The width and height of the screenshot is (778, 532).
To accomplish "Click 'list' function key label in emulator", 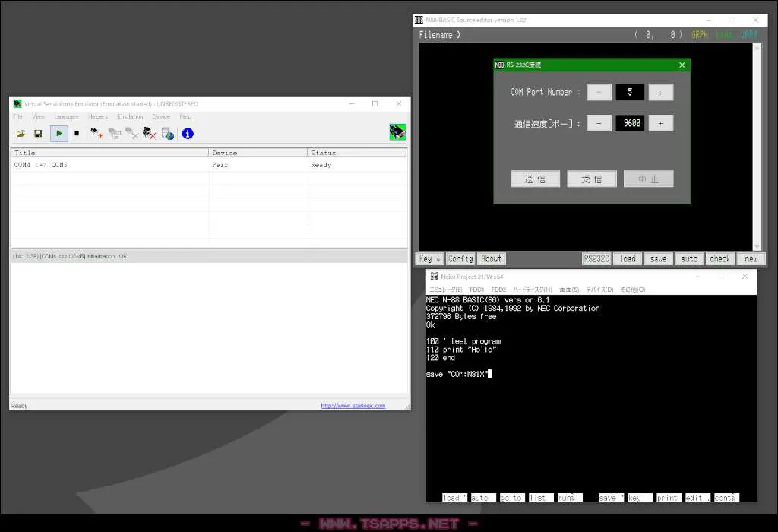I will [541, 497].
